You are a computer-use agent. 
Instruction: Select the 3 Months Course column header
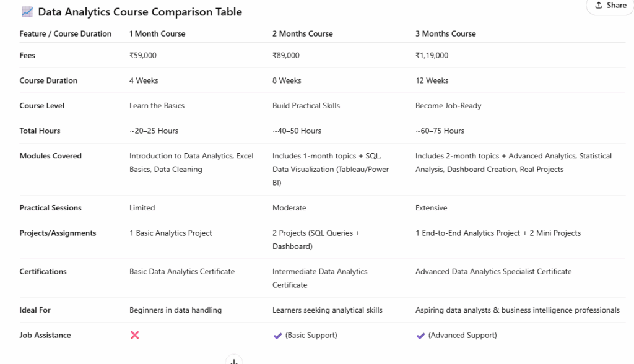445,33
